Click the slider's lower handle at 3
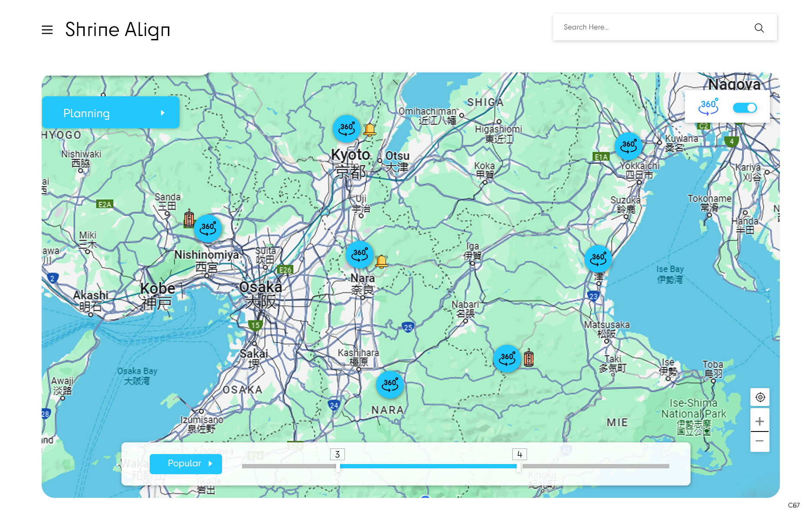The image size is (812, 523). [x=338, y=466]
